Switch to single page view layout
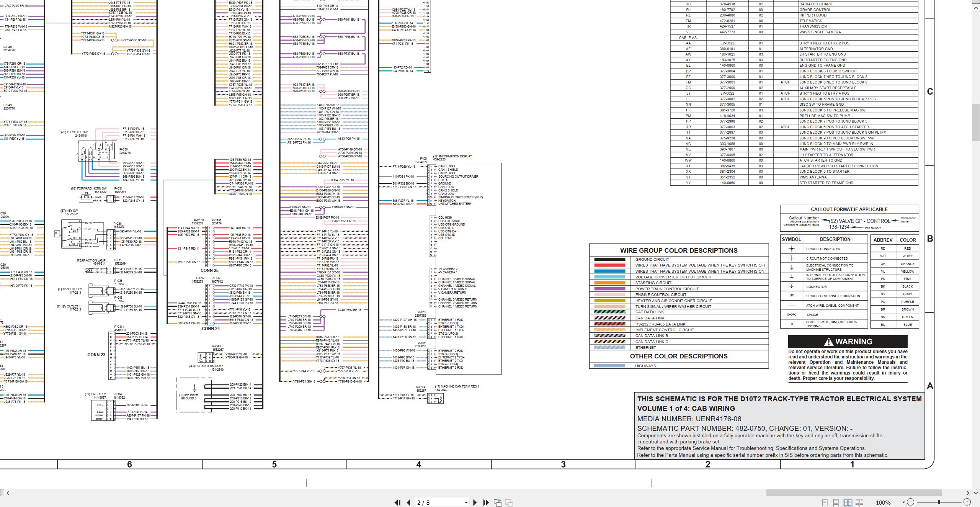Image resolution: width=980 pixels, height=507 pixels. (825, 502)
